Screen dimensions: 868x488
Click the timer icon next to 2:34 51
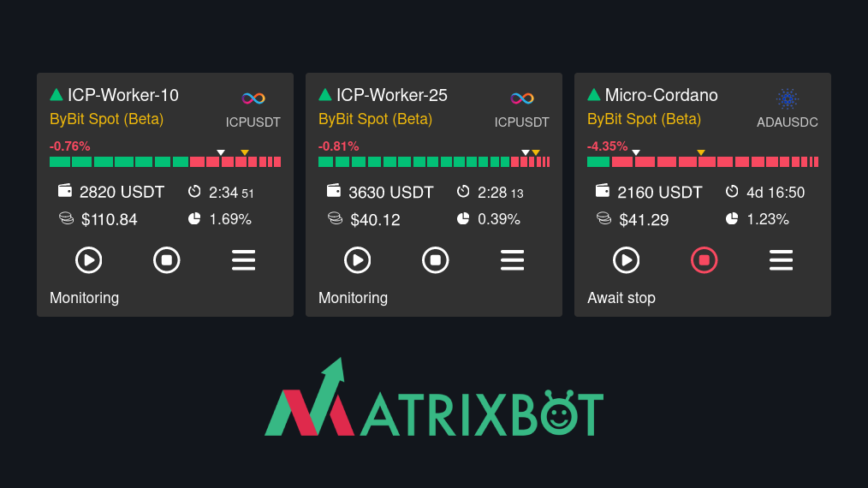[x=194, y=191]
